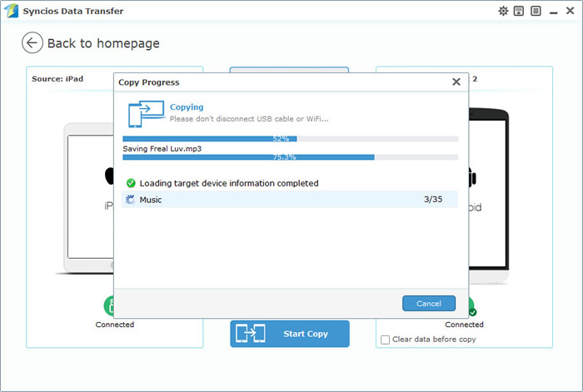
Task: Click the Copy Progress dialog title
Action: point(149,82)
